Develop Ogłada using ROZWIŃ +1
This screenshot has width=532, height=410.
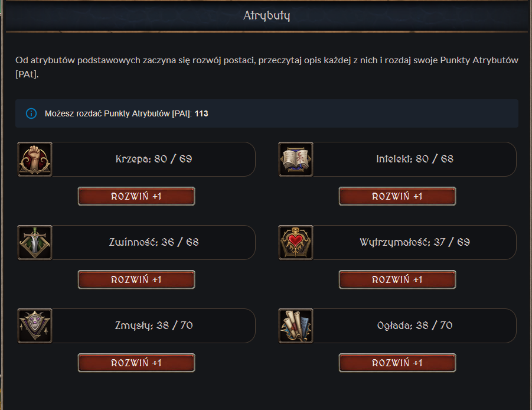[x=397, y=363]
